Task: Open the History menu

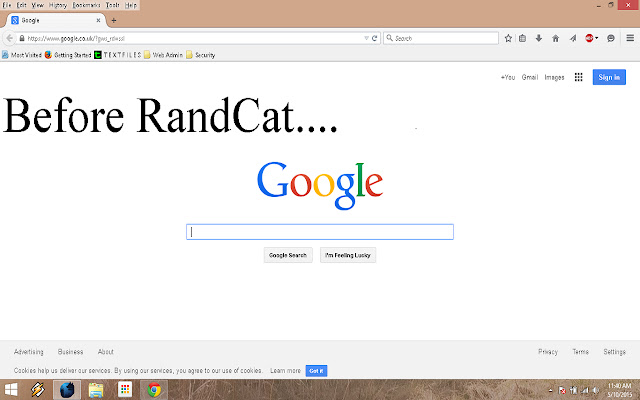Action: [58, 5]
